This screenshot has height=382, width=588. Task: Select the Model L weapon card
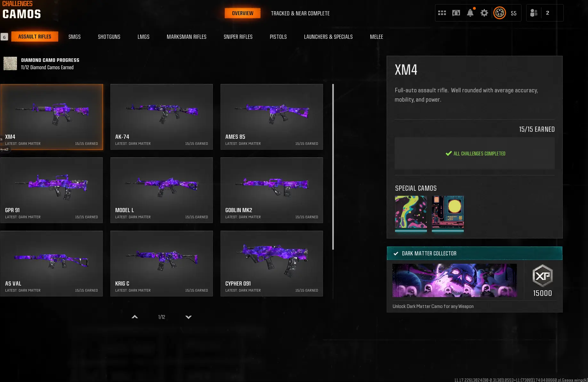(x=162, y=190)
